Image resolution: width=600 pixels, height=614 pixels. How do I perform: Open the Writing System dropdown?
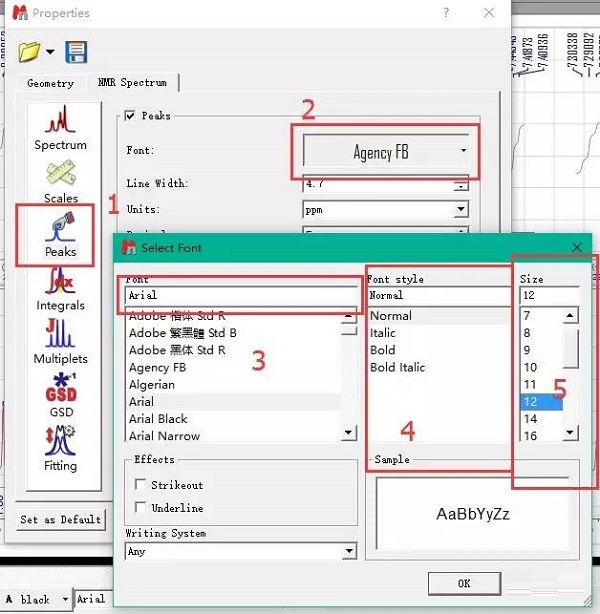[240, 551]
